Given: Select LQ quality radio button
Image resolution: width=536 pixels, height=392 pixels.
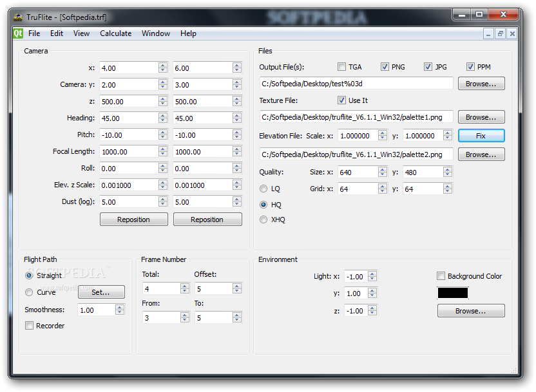Looking at the screenshot, I should point(263,189).
